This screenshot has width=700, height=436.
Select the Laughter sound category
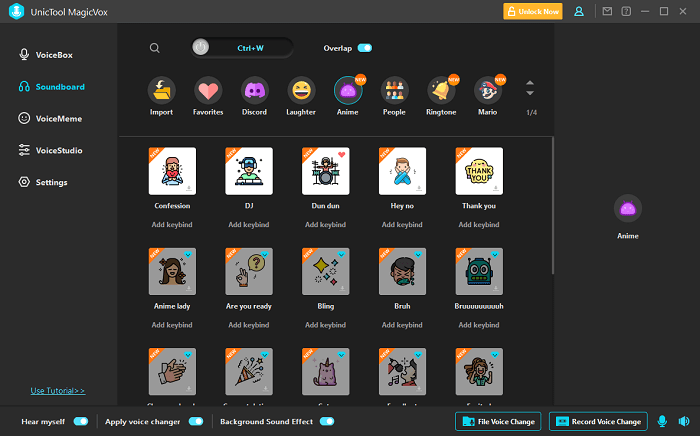coord(301,91)
